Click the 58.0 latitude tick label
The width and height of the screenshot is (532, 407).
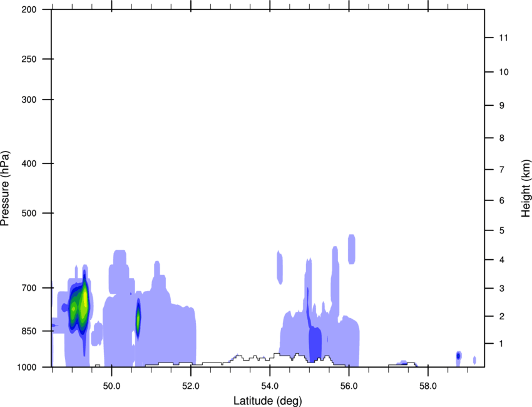tap(428, 386)
